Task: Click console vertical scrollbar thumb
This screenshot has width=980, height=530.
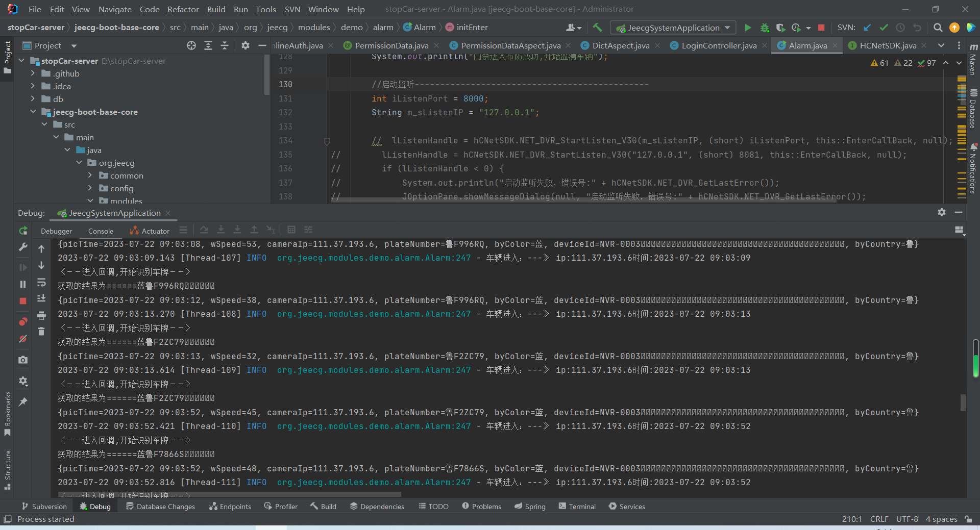Action: 963,403
